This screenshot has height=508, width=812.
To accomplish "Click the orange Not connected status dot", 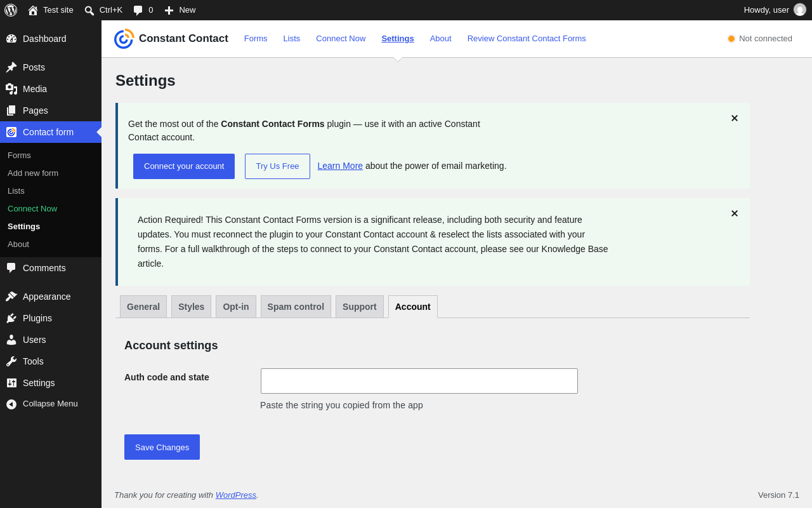I will (x=731, y=39).
